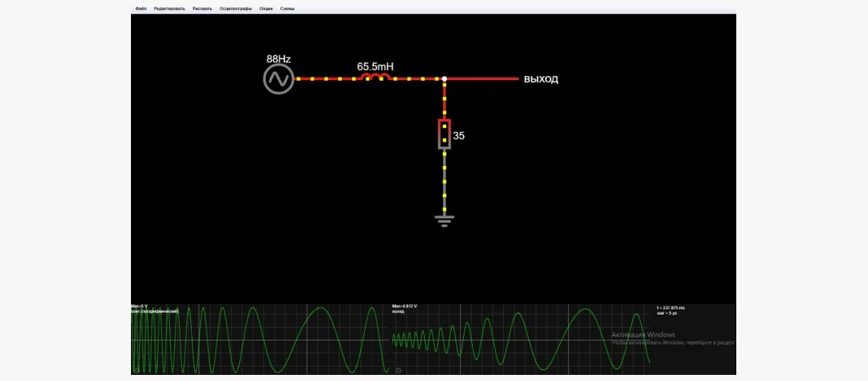This screenshot has width=868, height=381.
Task: Click the white wire junction node
Action: (445, 78)
